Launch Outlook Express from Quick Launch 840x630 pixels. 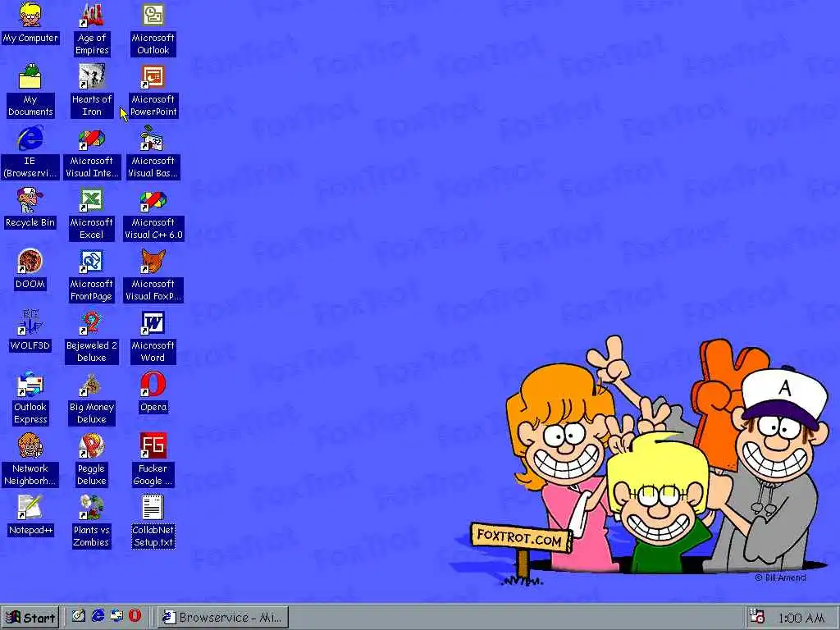point(116,616)
